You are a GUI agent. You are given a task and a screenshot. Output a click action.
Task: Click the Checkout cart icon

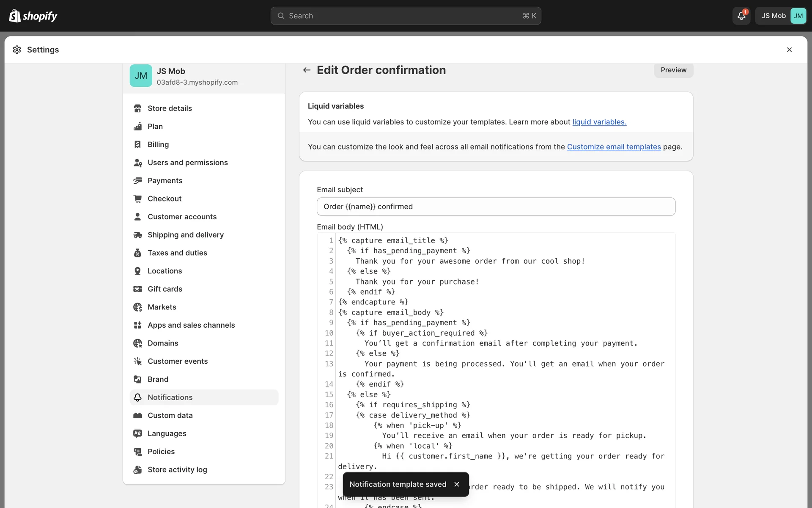[137, 199]
